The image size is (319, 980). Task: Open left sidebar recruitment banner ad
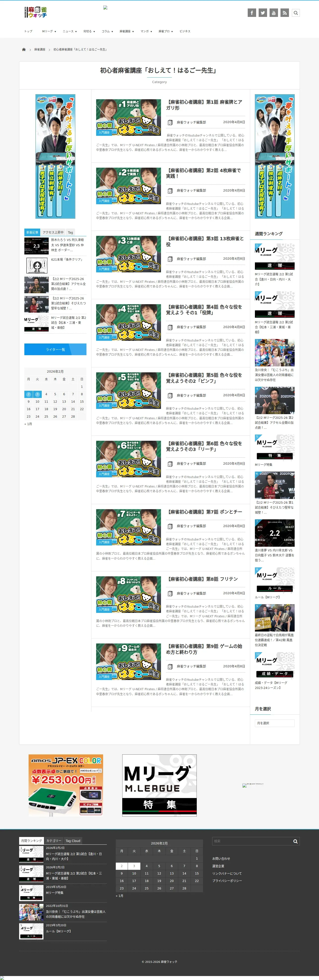(x=55, y=156)
